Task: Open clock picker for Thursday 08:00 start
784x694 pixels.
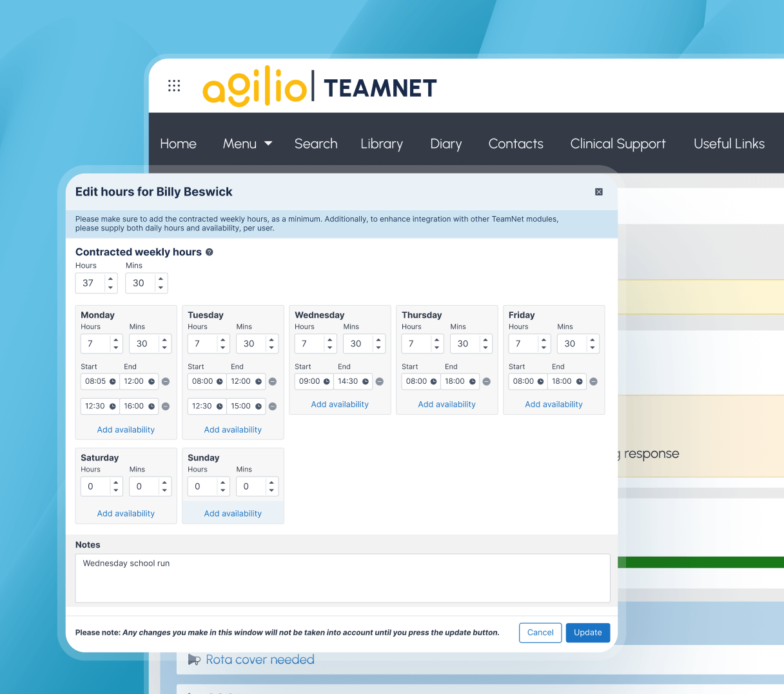Action: [434, 382]
